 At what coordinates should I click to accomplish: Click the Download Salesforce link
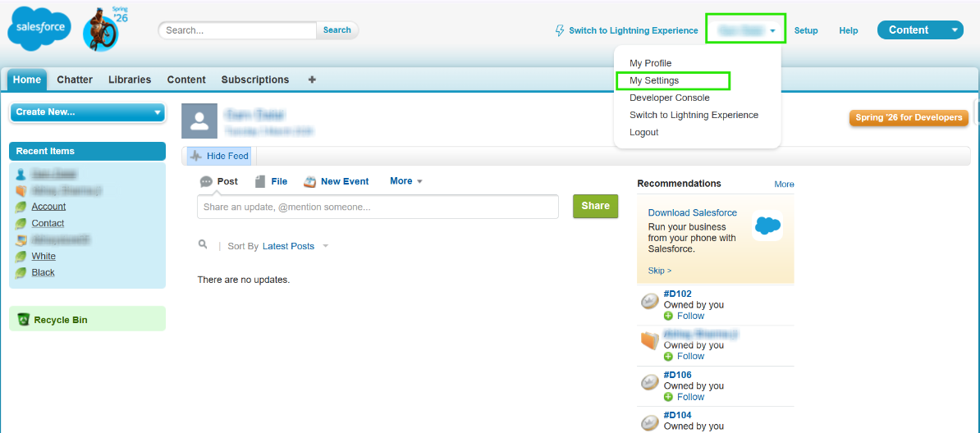point(693,213)
